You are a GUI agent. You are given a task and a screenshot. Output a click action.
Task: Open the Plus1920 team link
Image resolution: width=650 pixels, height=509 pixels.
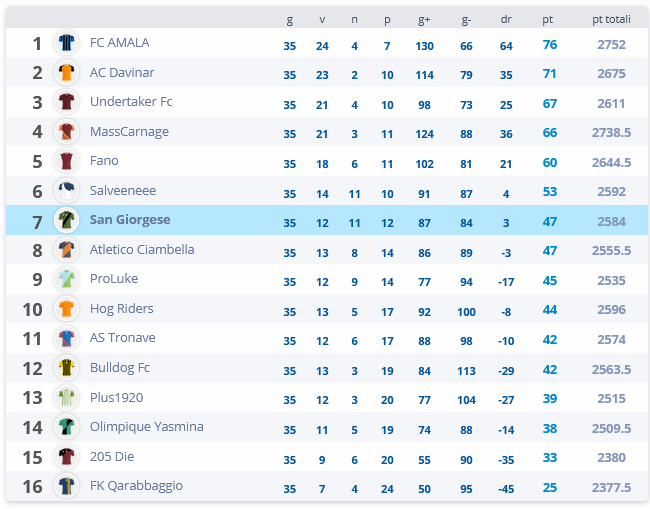(116, 398)
